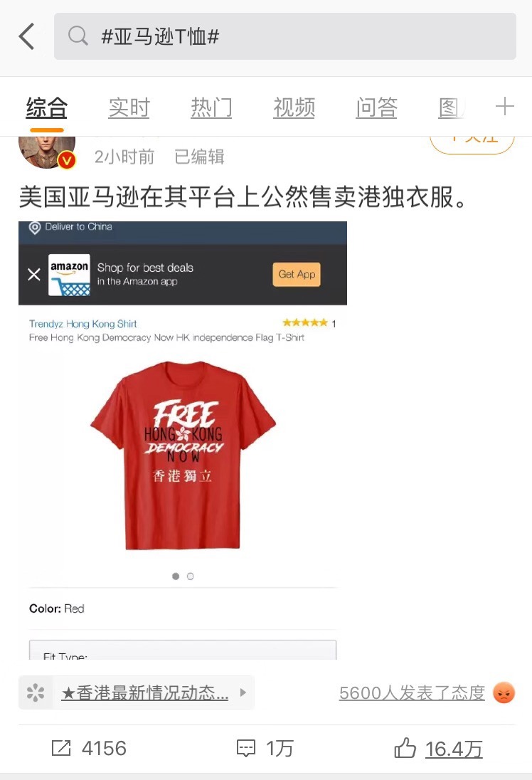Tap the back arrow icon
This screenshot has height=780, width=532.
click(x=27, y=36)
